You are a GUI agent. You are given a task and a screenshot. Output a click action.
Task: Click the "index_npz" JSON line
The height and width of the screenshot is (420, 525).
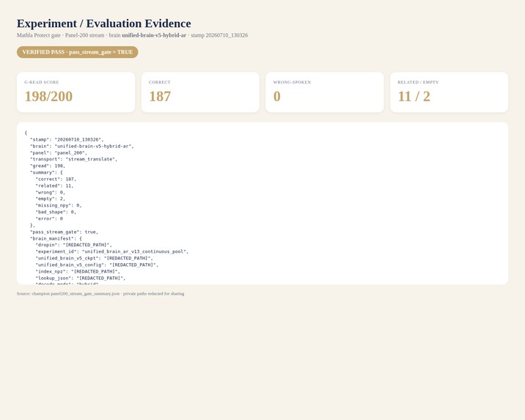78,271
